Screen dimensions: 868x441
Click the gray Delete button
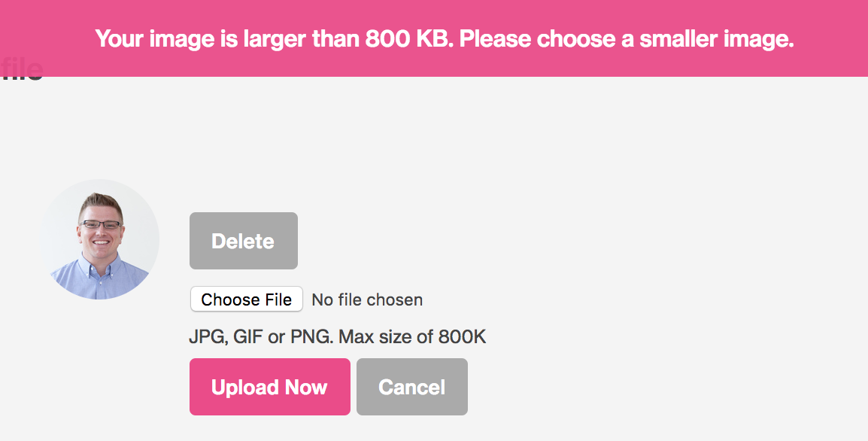244,241
